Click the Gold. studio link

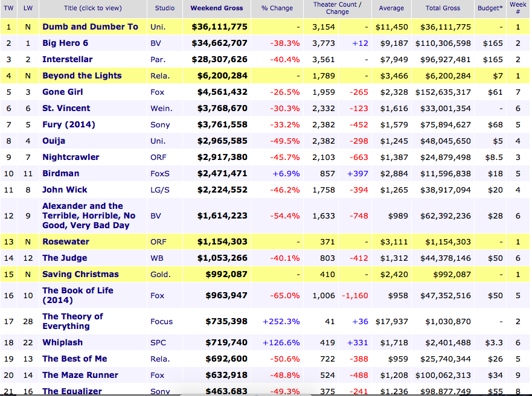pos(161,274)
